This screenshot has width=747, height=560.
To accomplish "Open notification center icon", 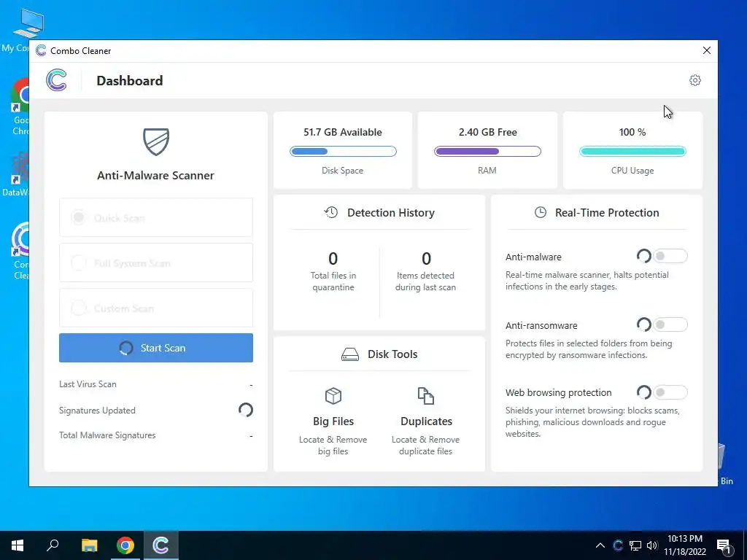I will pyautogui.click(x=724, y=546).
